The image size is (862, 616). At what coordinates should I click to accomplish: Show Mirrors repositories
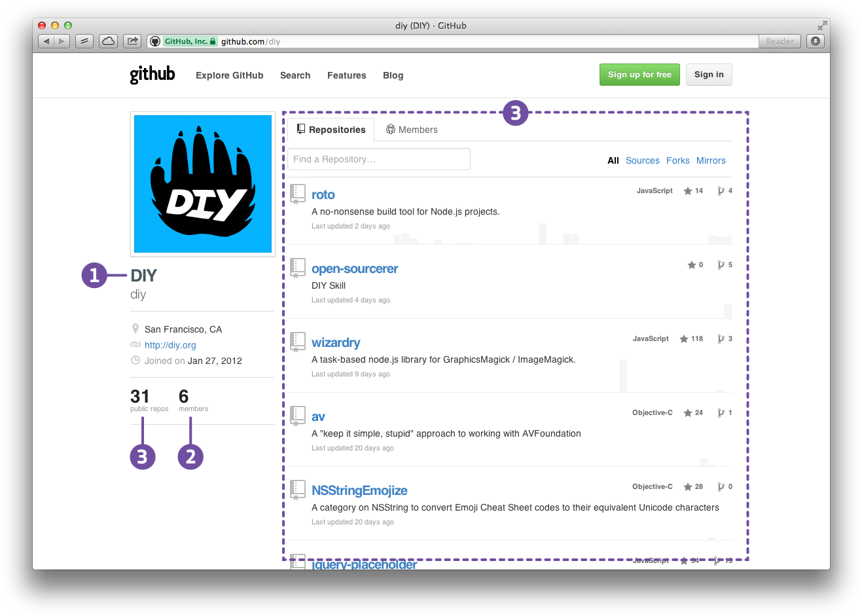tap(711, 160)
